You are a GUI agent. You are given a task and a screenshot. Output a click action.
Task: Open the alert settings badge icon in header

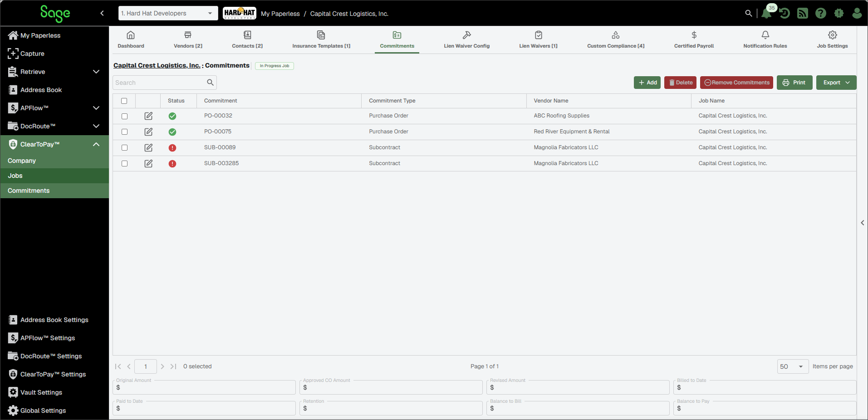pos(839,14)
